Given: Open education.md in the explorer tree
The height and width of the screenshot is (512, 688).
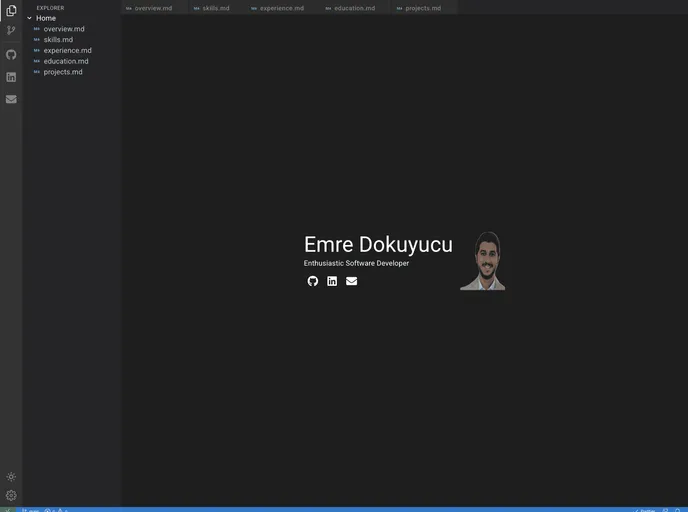Looking at the screenshot, I should (x=66, y=61).
